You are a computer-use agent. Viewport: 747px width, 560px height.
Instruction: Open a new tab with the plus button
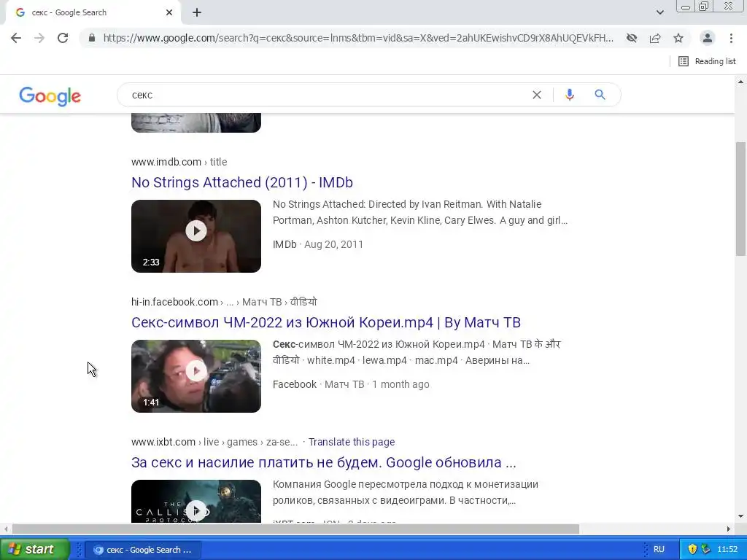click(x=197, y=12)
